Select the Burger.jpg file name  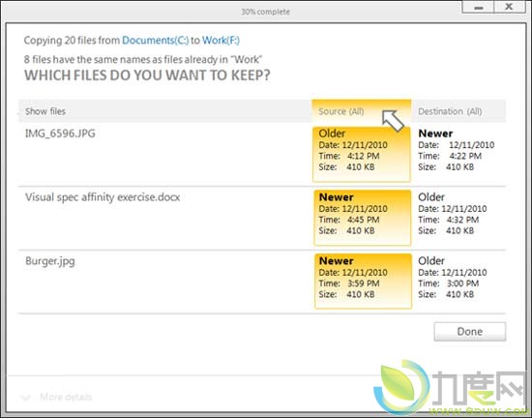pos(50,261)
